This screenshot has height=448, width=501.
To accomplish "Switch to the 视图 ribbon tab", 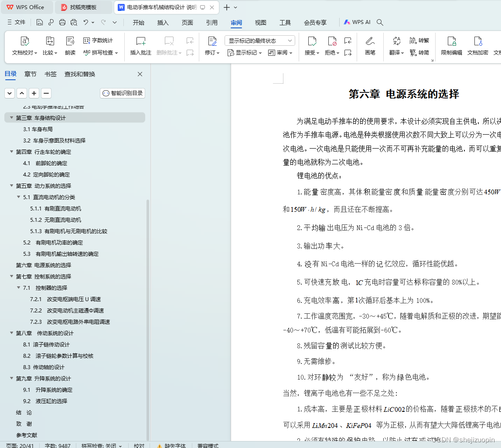I will (260, 23).
